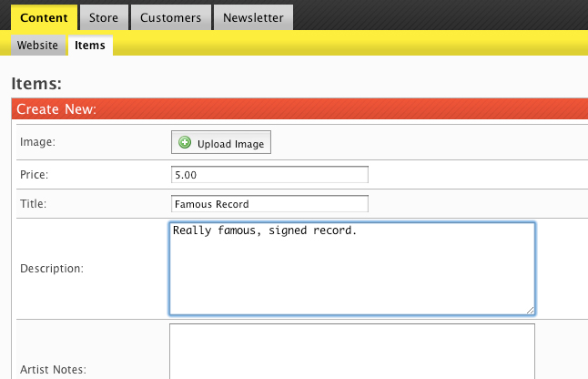This screenshot has width=588, height=379.
Task: Click the green plus icon on Upload Image
Action: (185, 143)
